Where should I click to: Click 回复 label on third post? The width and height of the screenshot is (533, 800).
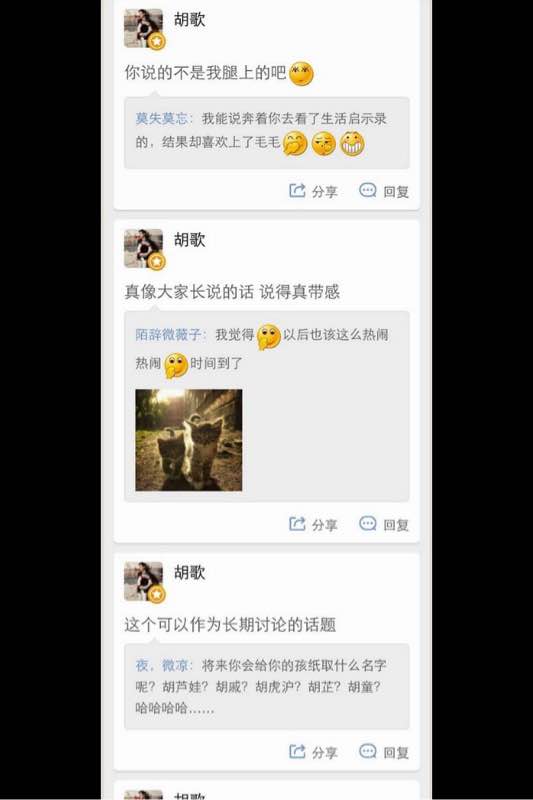click(x=396, y=753)
